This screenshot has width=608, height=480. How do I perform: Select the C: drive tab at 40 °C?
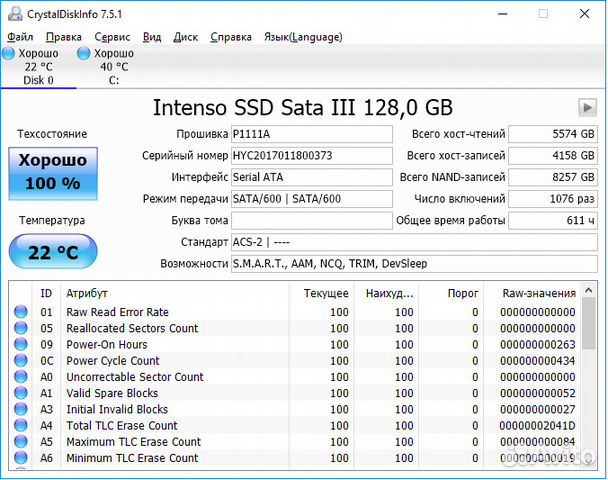click(113, 67)
